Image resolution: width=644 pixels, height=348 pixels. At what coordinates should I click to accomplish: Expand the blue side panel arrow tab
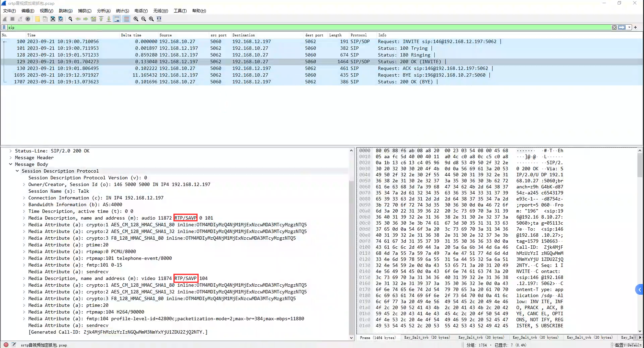tap(640, 290)
